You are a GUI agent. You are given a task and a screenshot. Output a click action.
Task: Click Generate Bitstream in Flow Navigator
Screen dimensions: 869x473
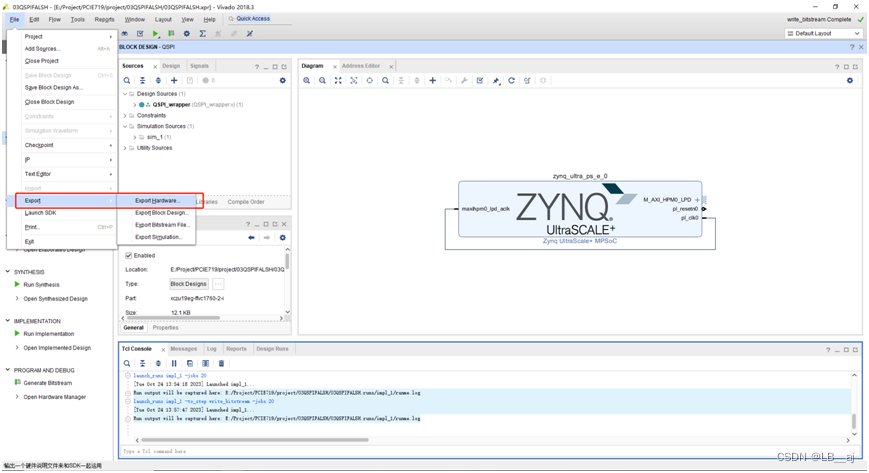48,383
